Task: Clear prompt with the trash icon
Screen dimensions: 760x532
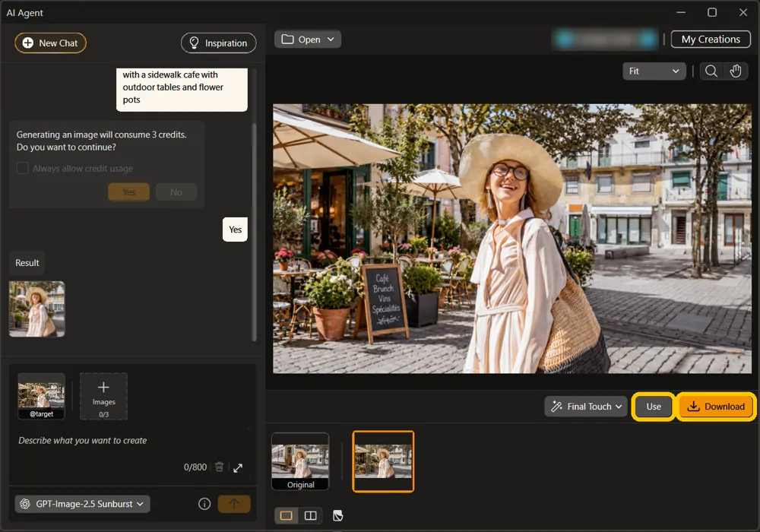Action: (219, 467)
